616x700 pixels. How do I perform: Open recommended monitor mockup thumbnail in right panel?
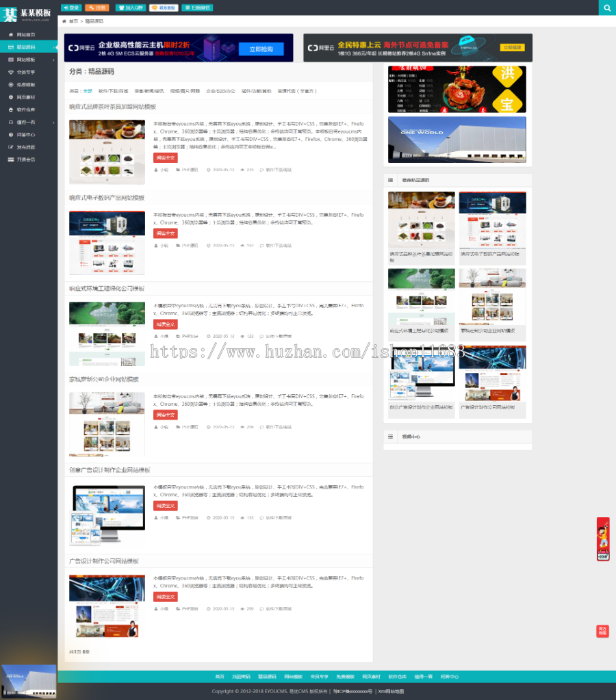pyautogui.click(x=421, y=373)
